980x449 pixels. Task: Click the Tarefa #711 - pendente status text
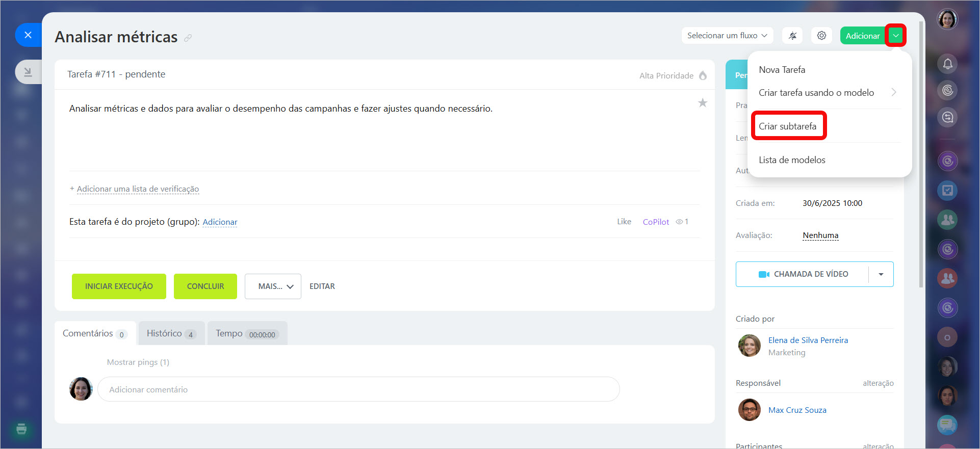point(116,74)
